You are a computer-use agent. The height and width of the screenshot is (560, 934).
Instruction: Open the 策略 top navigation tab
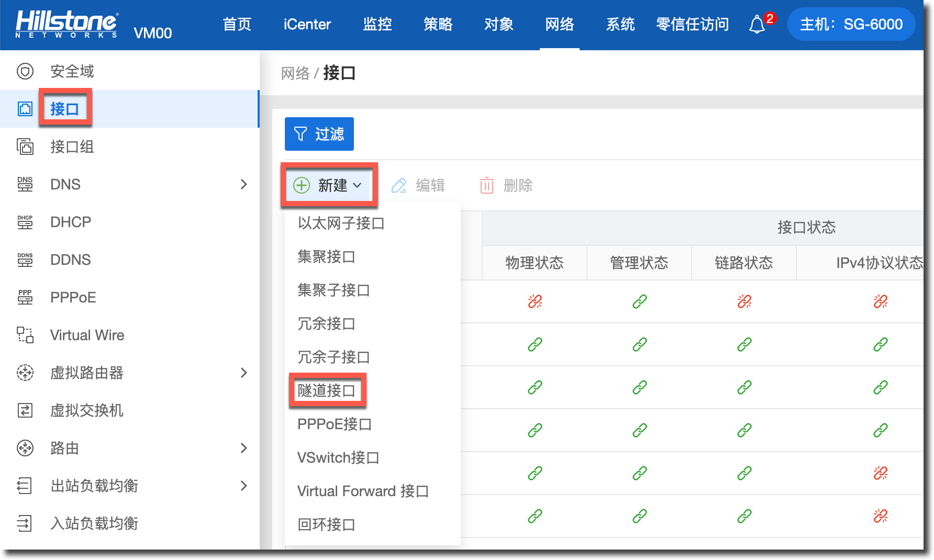click(438, 24)
